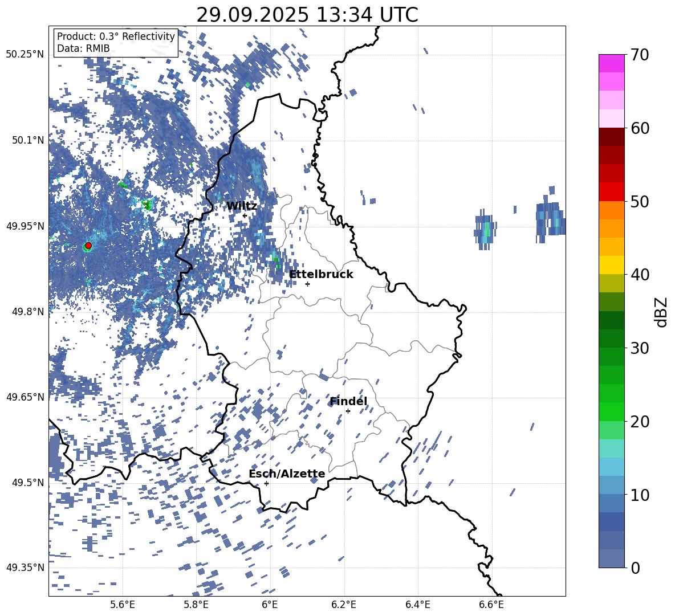The image size is (675, 616).
Task: Click the 70 tick on colorbar
Action: pos(640,55)
